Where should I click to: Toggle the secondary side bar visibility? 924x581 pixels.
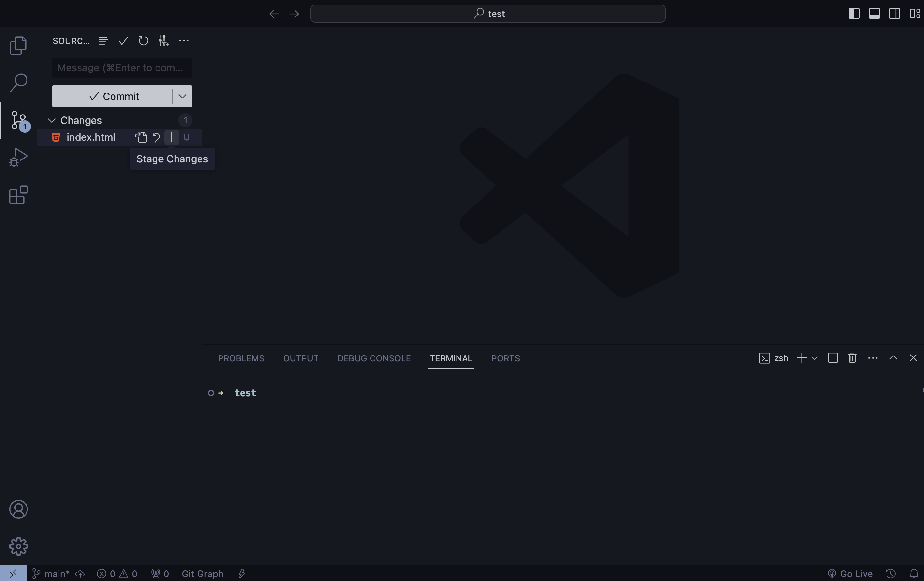(x=895, y=14)
